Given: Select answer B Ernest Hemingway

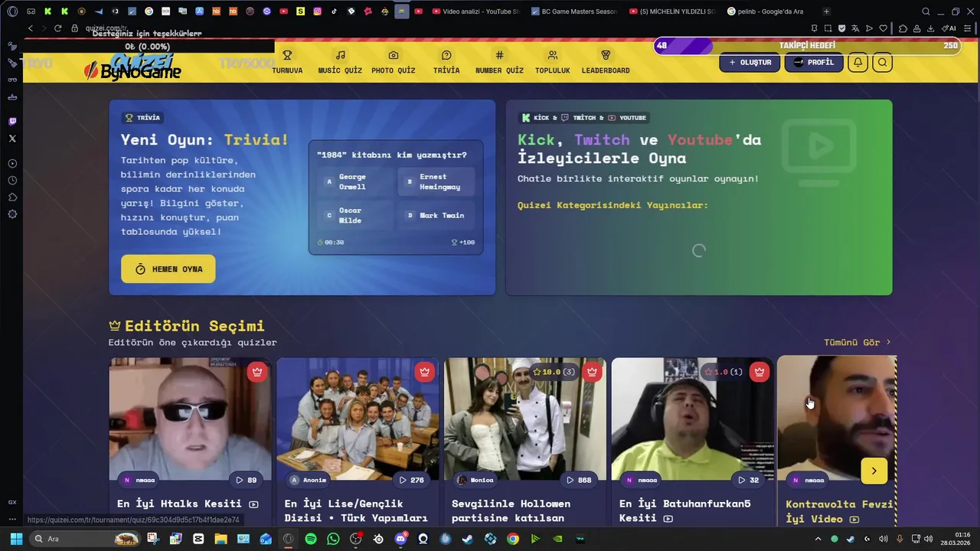Looking at the screenshot, I should [x=436, y=181].
